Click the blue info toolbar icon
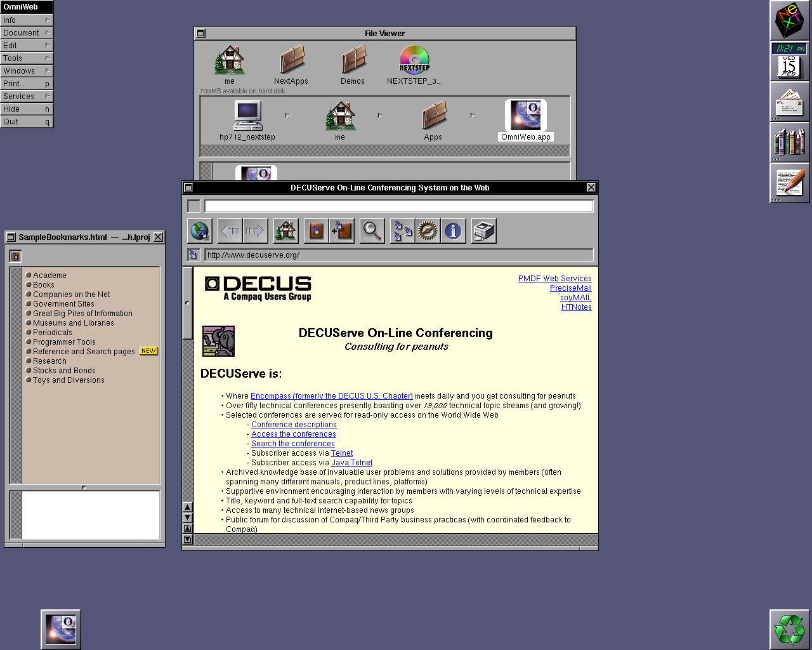The width and height of the screenshot is (812, 650). [453, 231]
